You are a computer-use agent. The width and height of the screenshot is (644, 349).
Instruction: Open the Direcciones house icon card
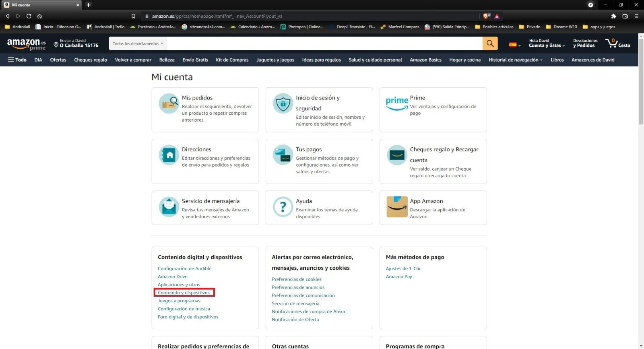click(169, 155)
